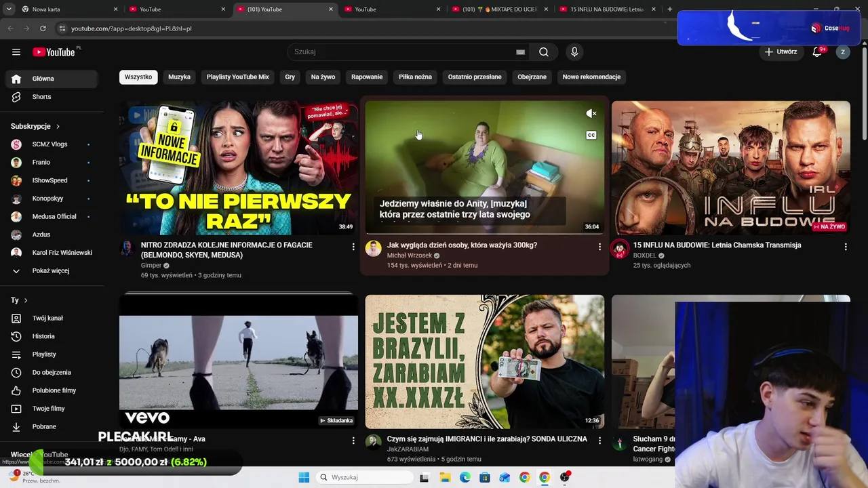
Task: Select the Ostatnio przesłane chip
Action: [x=475, y=77]
